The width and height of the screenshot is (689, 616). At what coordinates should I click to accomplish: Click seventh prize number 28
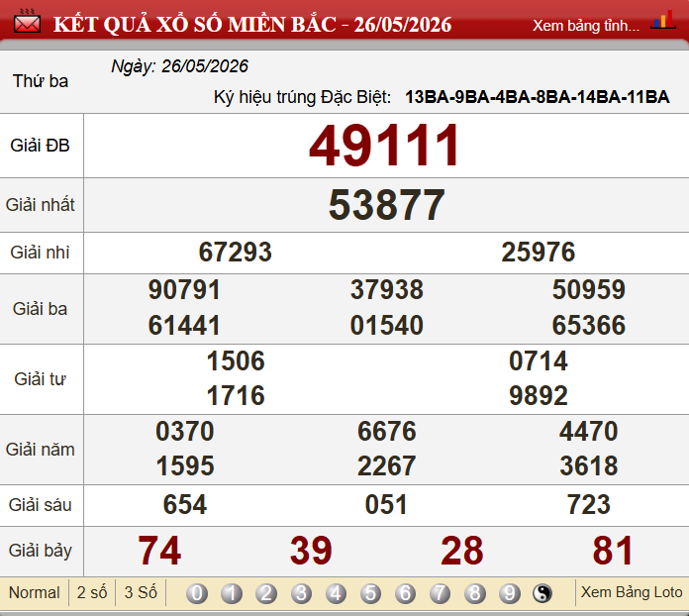[x=462, y=551]
